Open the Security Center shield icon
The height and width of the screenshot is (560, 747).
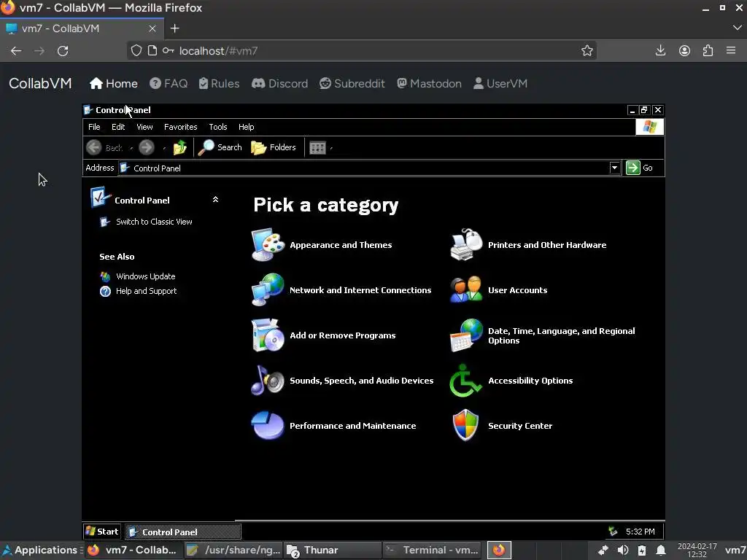coord(465,425)
